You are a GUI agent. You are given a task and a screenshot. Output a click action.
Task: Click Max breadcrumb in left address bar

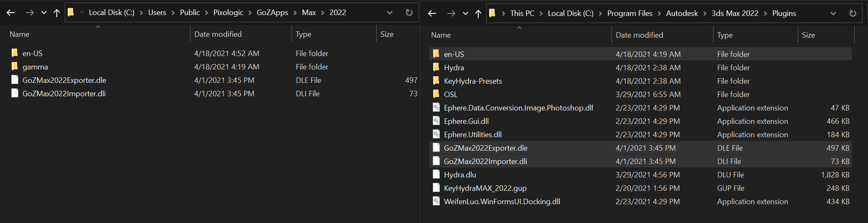click(309, 13)
